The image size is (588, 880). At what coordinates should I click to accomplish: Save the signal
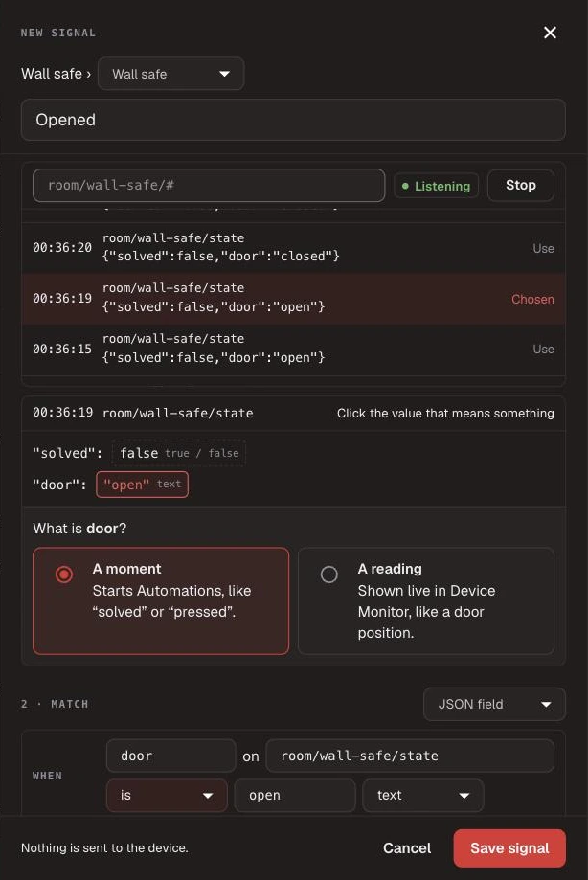tap(509, 848)
